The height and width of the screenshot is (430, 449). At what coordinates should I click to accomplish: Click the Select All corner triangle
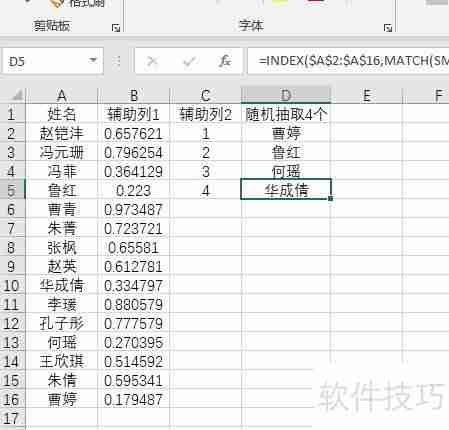(x=16, y=95)
